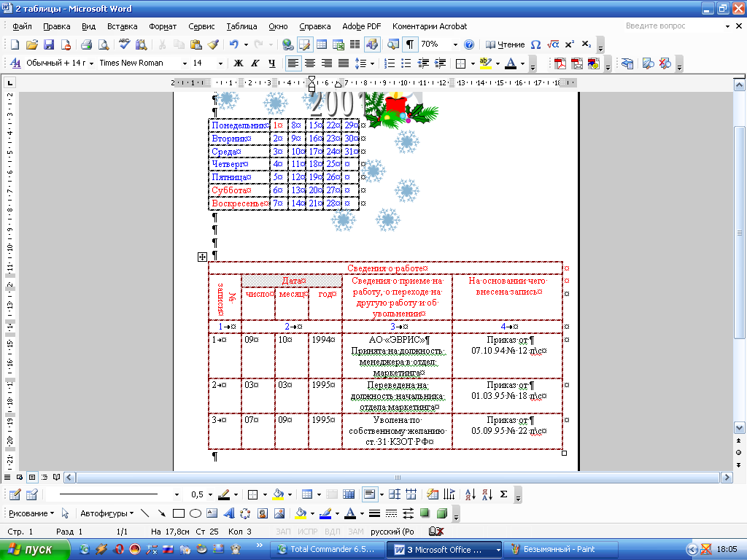Open the line style dropdown in tables toolbar
The height and width of the screenshot is (560, 747).
(x=177, y=494)
